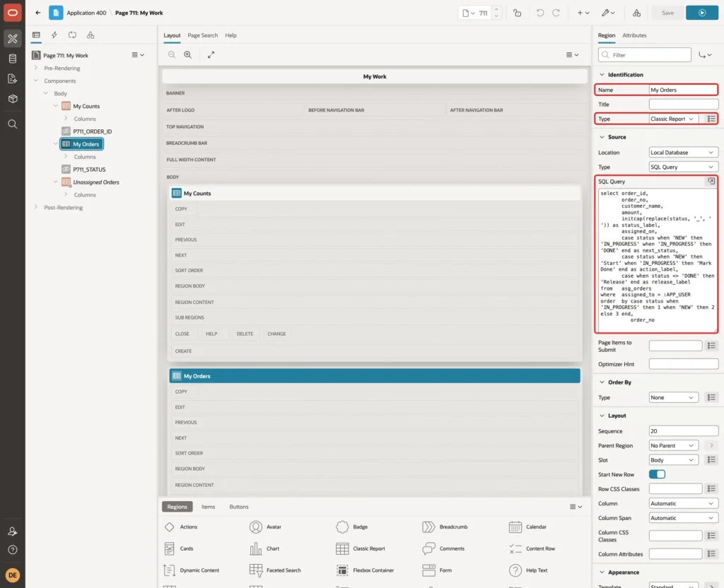This screenshot has width=724, height=588.
Task: Collapse the Identification section
Action: tap(602, 74)
